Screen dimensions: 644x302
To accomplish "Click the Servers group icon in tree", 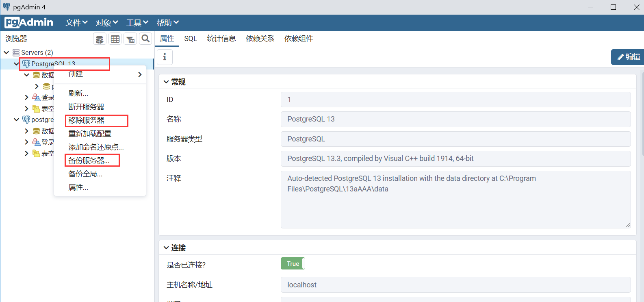I will coord(16,52).
